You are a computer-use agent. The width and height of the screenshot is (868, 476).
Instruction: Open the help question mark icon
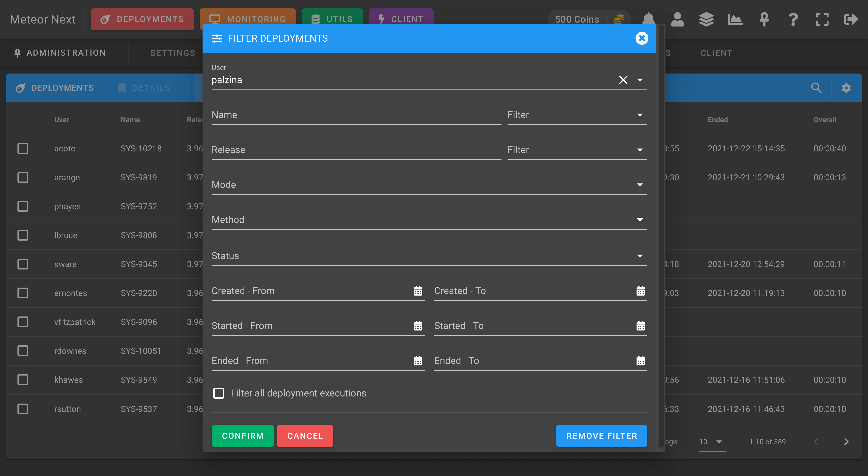click(793, 19)
